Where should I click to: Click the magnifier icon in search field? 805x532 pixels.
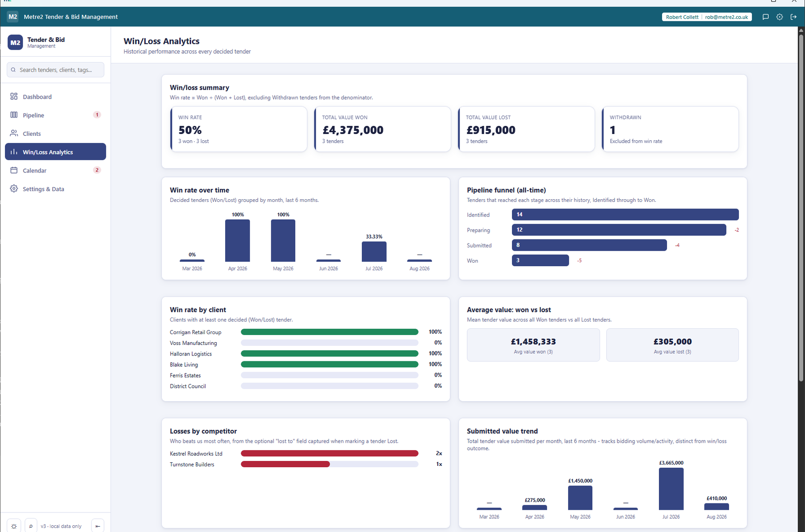tap(13, 70)
